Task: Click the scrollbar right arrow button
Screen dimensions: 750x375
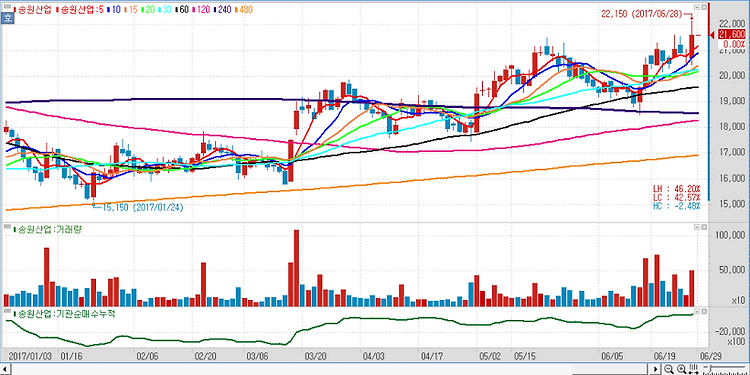Action: 655,369
